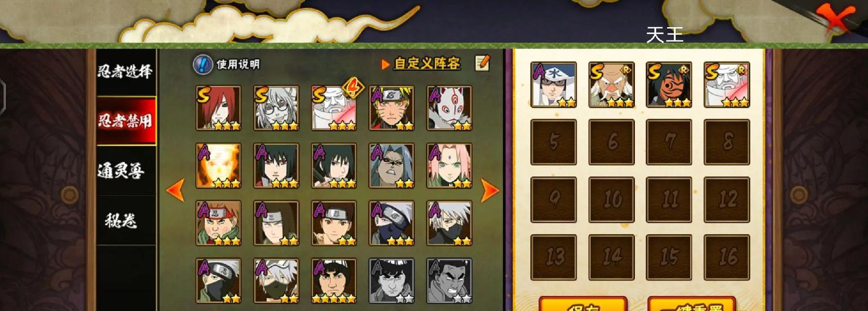This screenshot has width=868, height=311.
Task: Open the 使用说明 info icon
Action: tap(203, 64)
